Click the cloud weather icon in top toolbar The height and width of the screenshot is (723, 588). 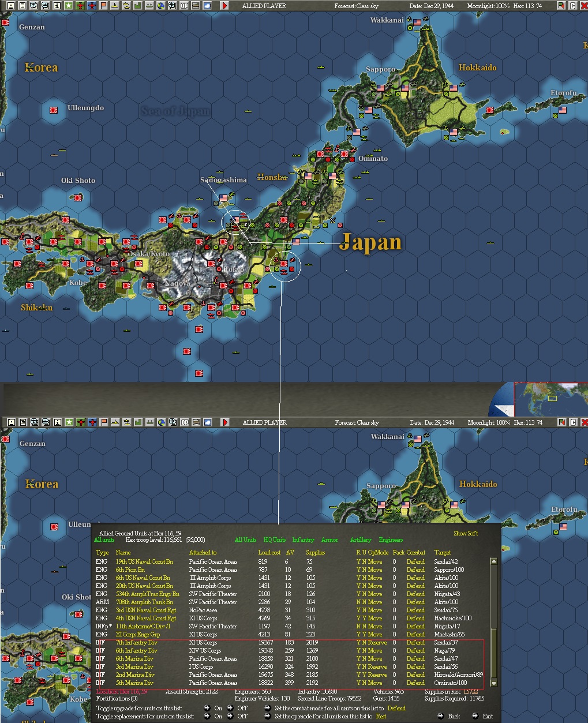[x=207, y=5]
